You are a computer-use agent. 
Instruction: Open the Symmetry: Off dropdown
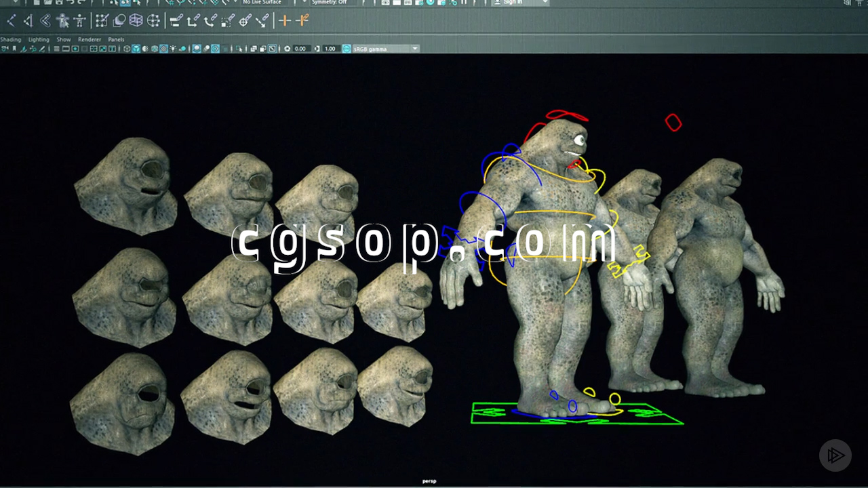click(334, 2)
